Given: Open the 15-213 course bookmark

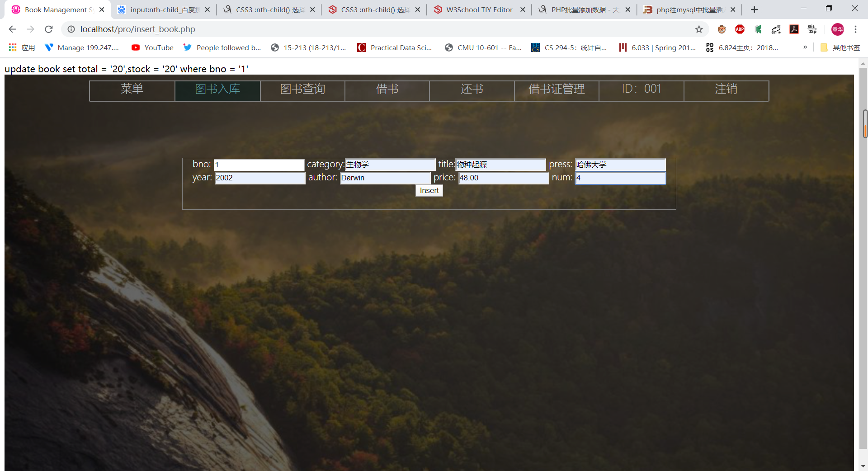Looking at the screenshot, I should [x=308, y=47].
